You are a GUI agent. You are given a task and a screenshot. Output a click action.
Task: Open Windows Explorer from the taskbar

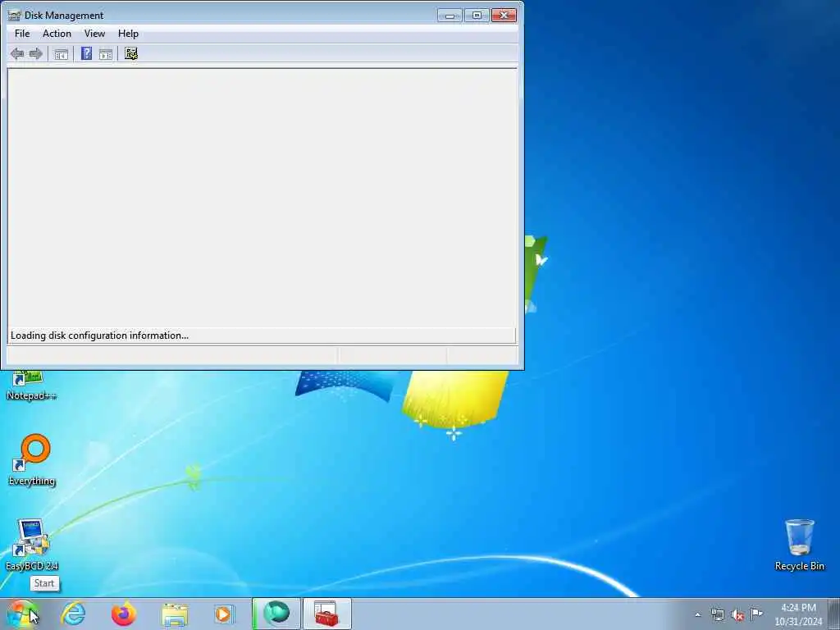[x=175, y=614]
